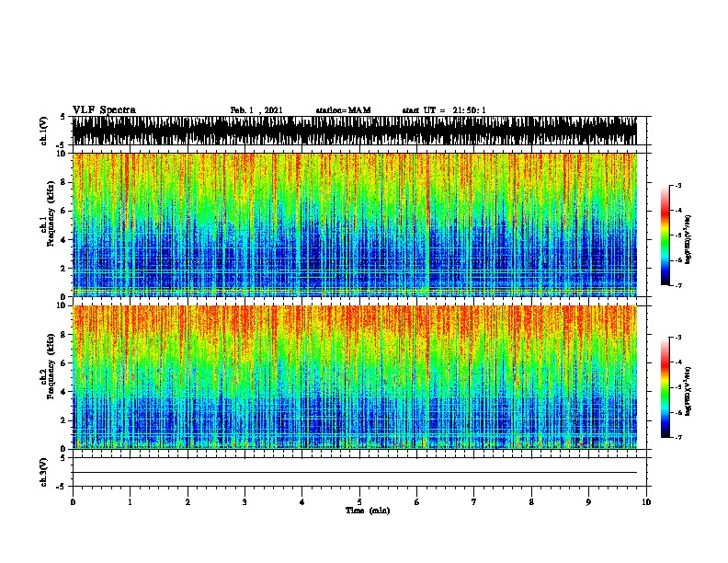728x563 pixels.
Task: Click the ch.3(V) axis "-5" tick label
Action: point(62,487)
